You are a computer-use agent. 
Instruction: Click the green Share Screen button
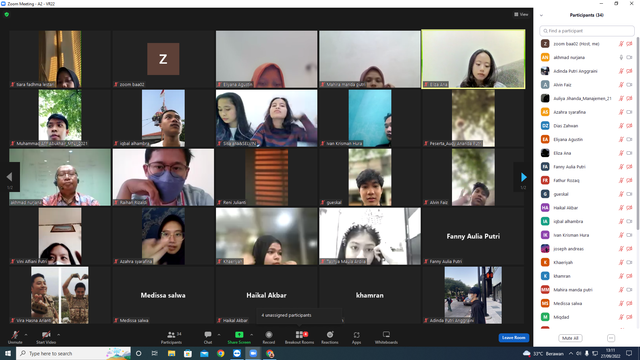pyautogui.click(x=239, y=337)
